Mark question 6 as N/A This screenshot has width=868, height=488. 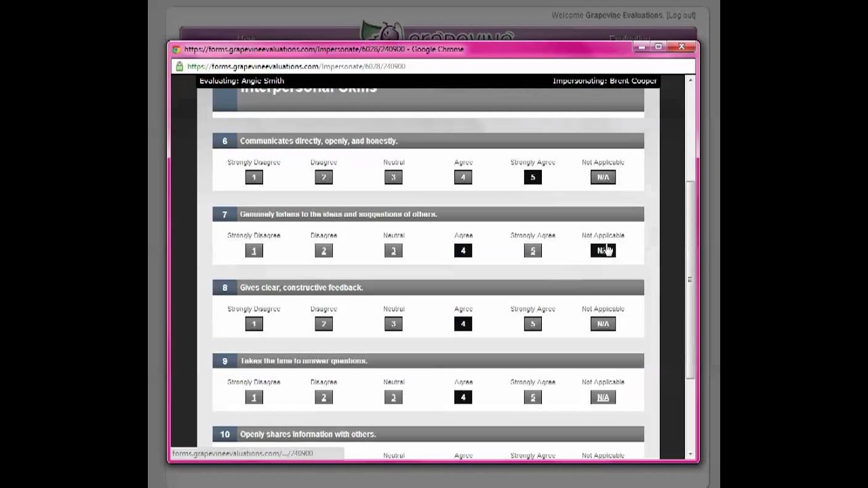(x=603, y=178)
